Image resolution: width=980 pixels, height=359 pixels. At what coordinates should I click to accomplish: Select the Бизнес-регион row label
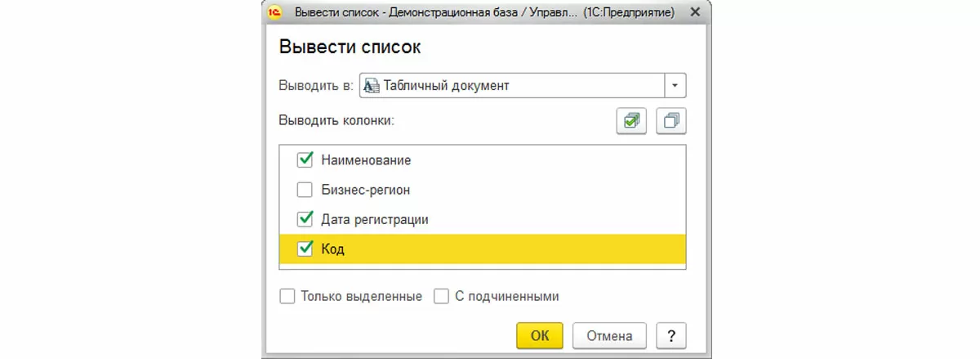tap(365, 191)
